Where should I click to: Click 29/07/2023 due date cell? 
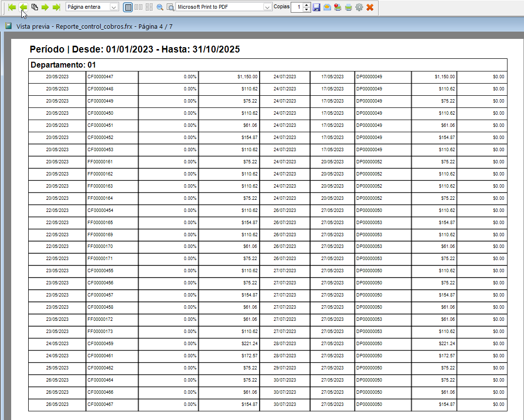tap(285, 368)
